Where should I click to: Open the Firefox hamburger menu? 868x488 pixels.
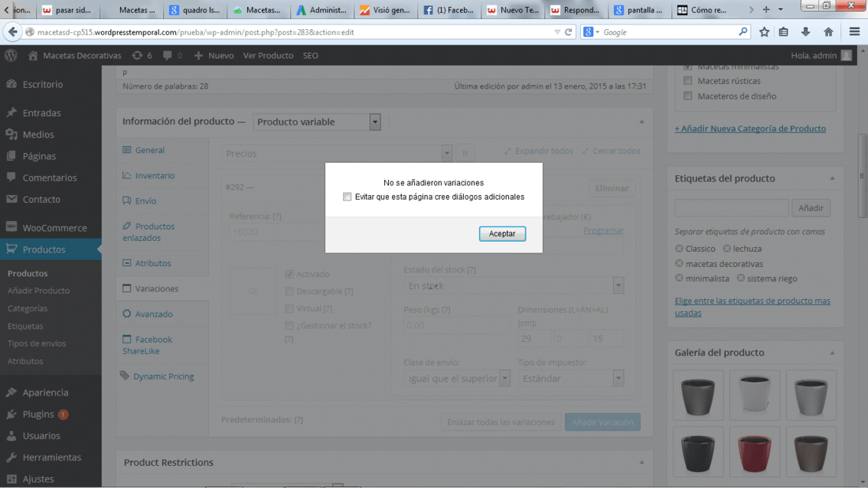coord(854,32)
